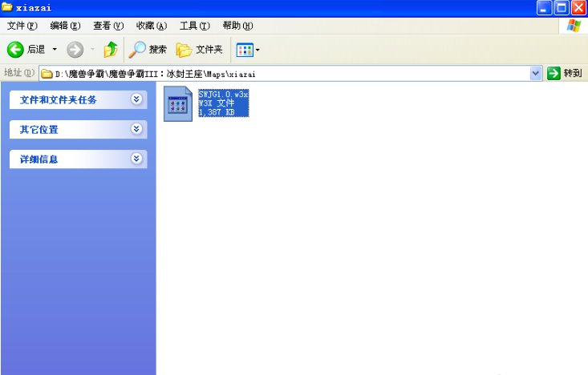Viewport: 588px width, 375px height.
Task: Click the Views grid icon
Action: [x=245, y=50]
